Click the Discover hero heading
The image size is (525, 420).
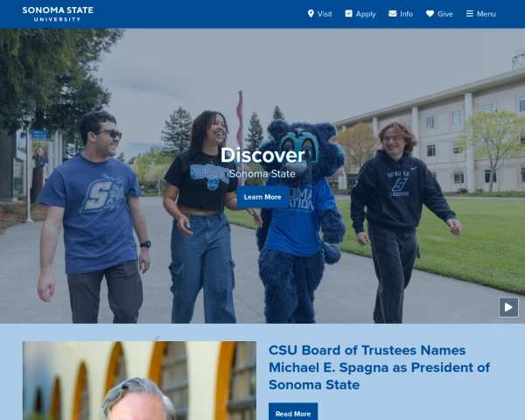[262, 156]
